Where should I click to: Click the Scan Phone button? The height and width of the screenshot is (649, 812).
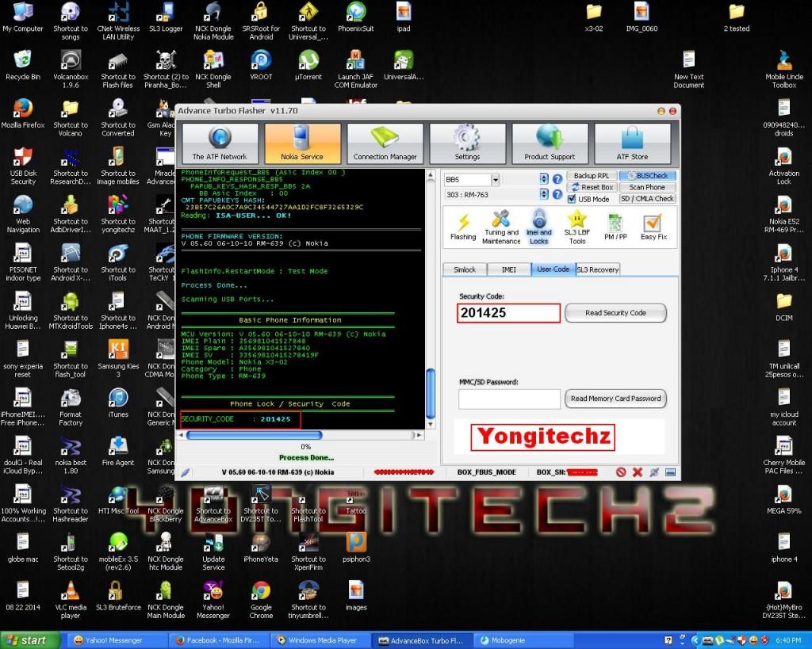647,187
